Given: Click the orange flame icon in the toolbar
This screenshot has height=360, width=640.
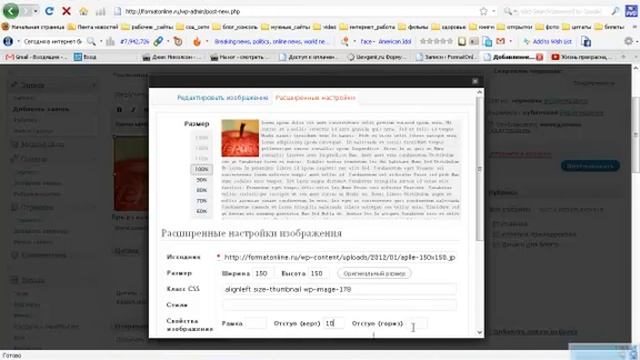Looking at the screenshot, I should click(197, 42).
